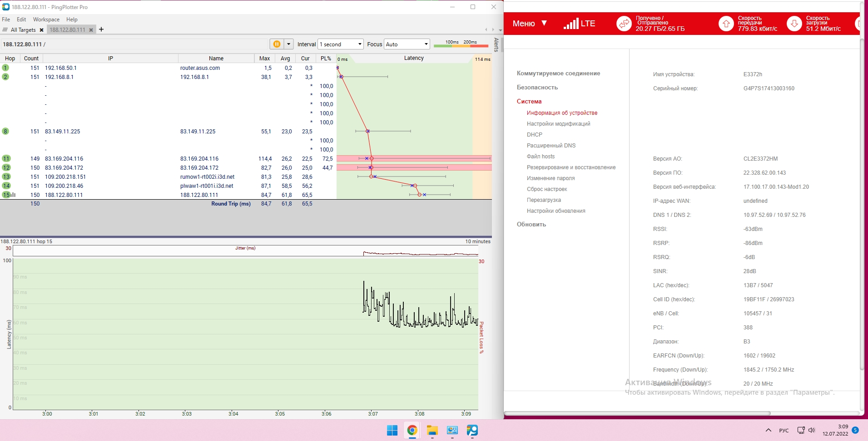Close the 188.122.80.111 tab
Image resolution: width=868 pixels, height=441 pixels.
point(91,30)
